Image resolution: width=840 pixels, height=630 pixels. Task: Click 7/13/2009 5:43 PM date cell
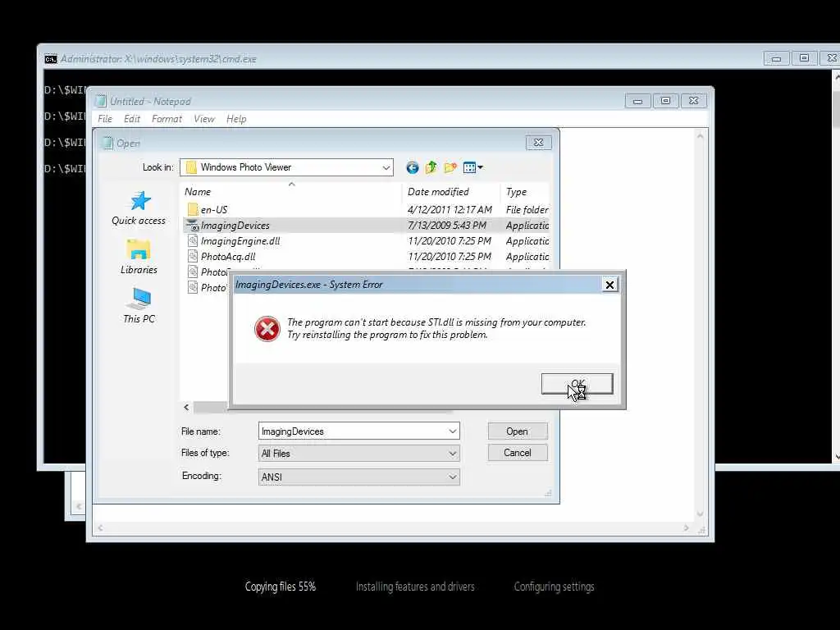pos(447,226)
